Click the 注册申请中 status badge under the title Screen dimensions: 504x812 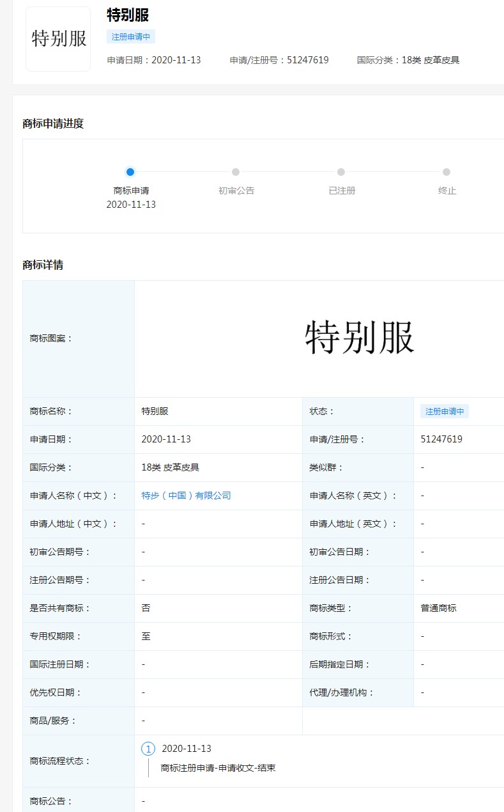131,36
